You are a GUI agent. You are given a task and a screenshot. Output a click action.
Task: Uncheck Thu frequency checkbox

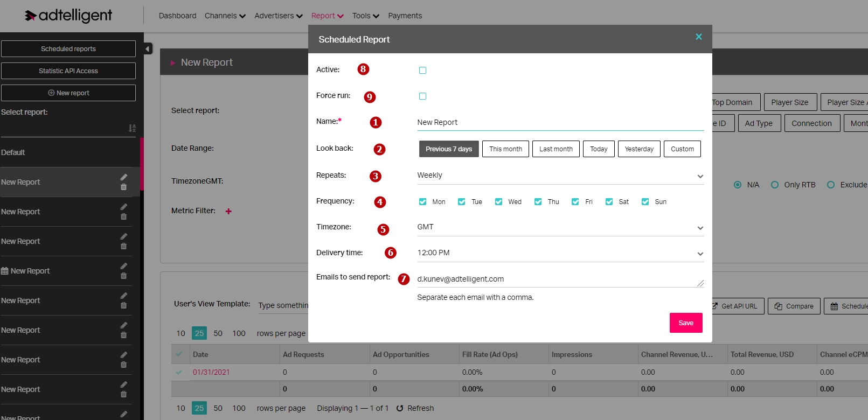[538, 201]
